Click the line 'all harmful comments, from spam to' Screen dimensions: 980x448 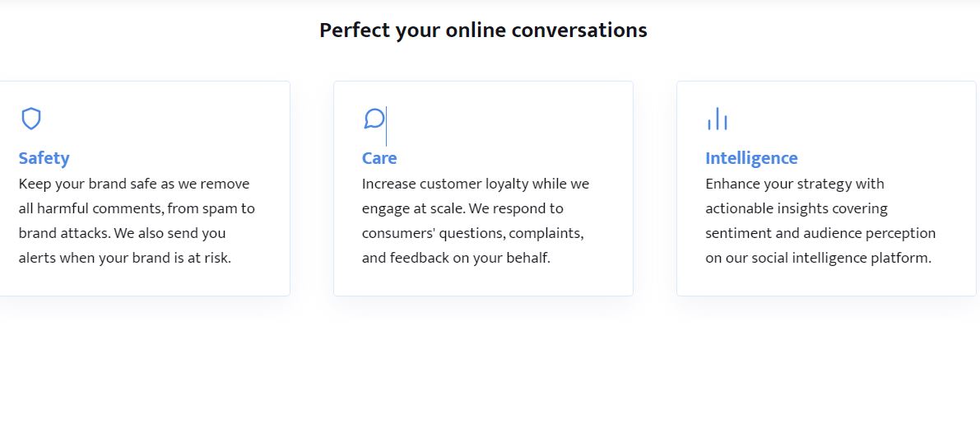point(137,208)
